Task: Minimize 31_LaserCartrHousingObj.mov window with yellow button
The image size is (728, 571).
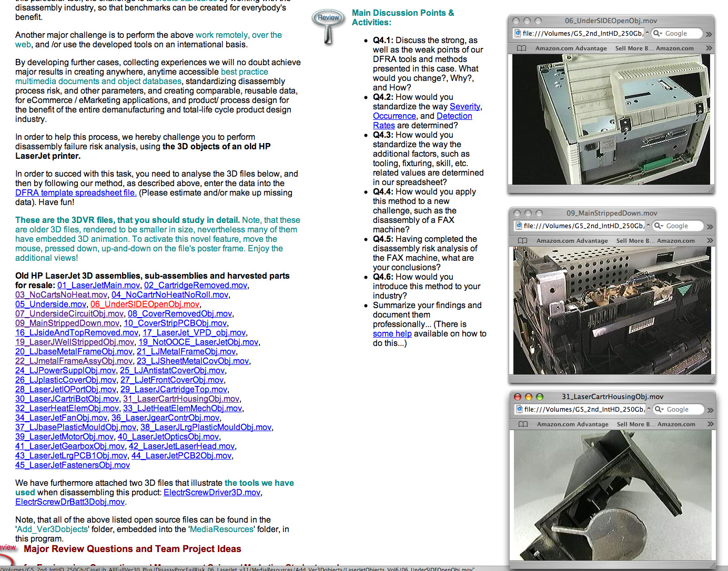Action: point(528,397)
